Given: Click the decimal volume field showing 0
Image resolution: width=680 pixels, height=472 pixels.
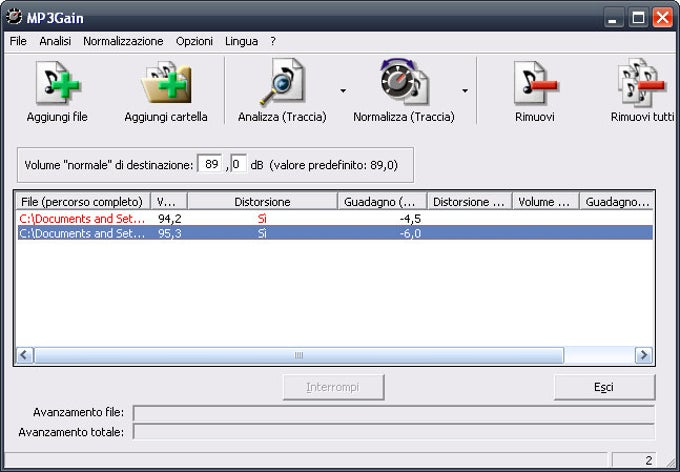Looking at the screenshot, I should (x=239, y=164).
